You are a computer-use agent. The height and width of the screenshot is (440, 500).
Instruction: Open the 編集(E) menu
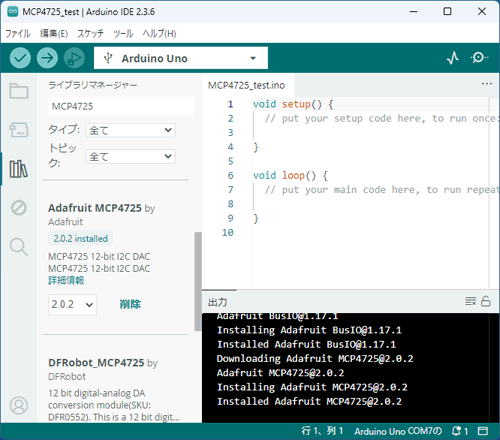[x=54, y=33]
